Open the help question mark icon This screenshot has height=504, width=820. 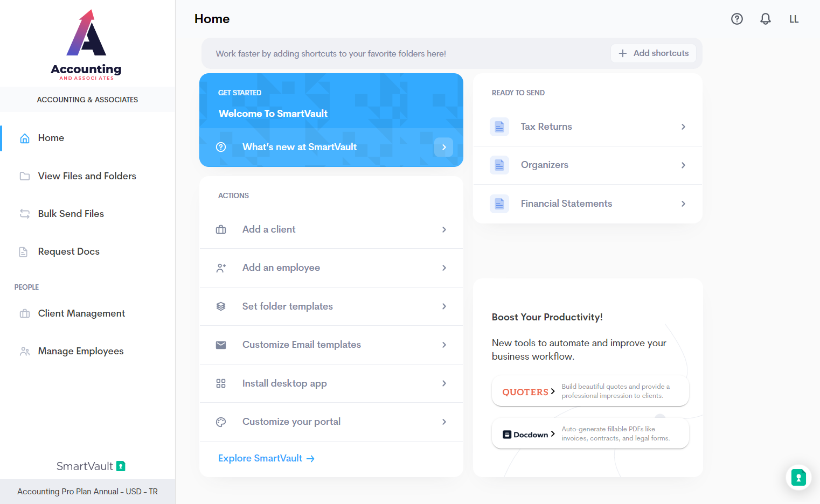pos(736,19)
